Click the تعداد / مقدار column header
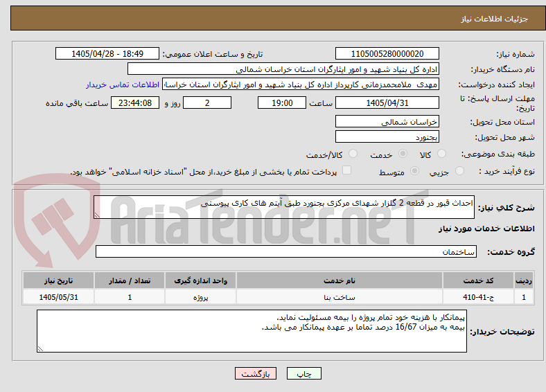Screen dimensions: 546x392 click(130, 280)
